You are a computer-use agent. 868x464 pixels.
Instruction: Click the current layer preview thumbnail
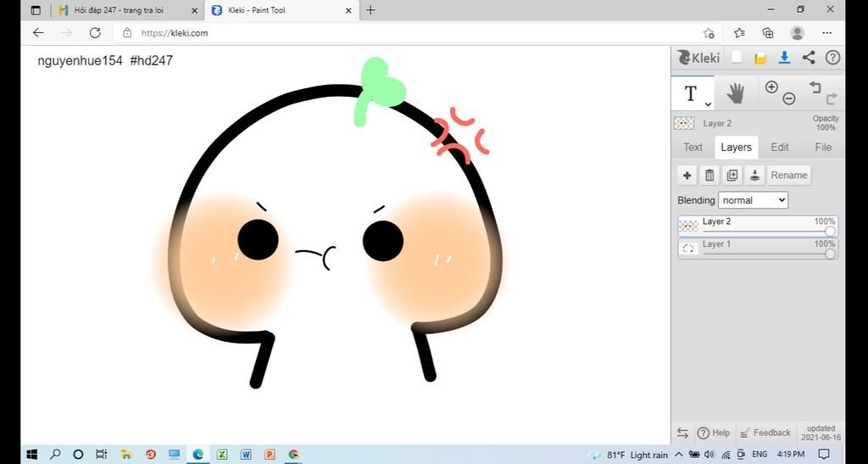tap(684, 123)
